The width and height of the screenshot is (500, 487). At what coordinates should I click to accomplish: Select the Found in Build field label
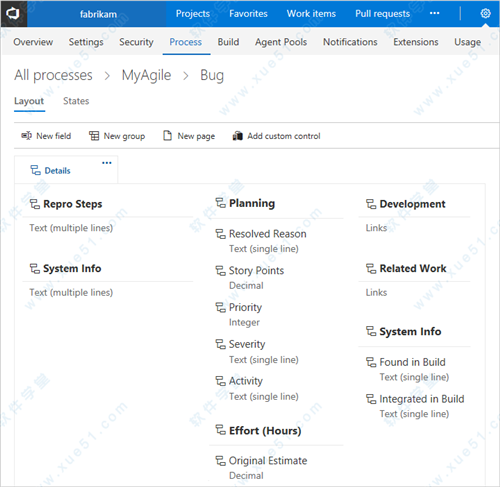(412, 362)
